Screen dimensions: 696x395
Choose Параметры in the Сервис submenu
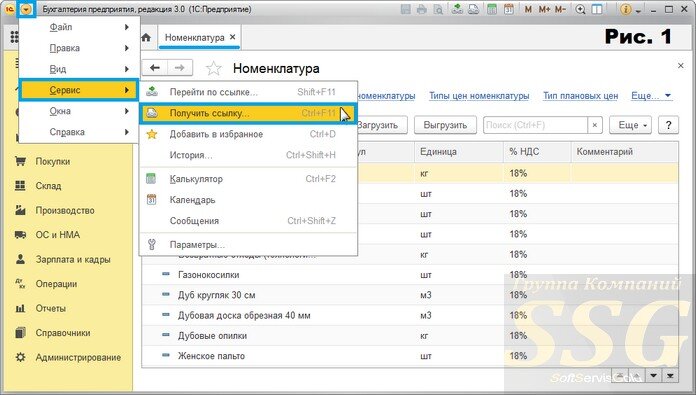click(248, 245)
